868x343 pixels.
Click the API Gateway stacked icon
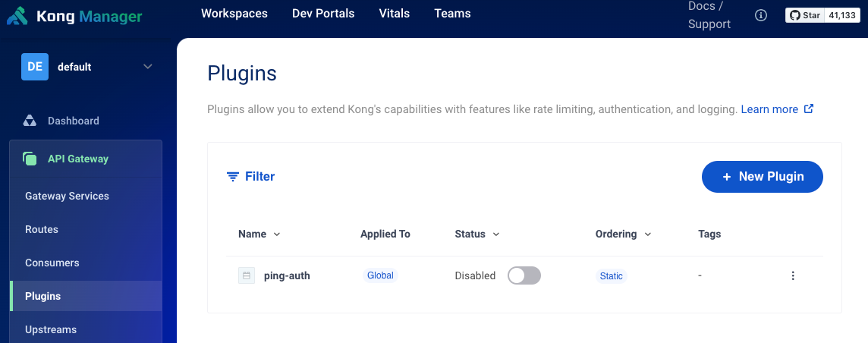[30, 159]
